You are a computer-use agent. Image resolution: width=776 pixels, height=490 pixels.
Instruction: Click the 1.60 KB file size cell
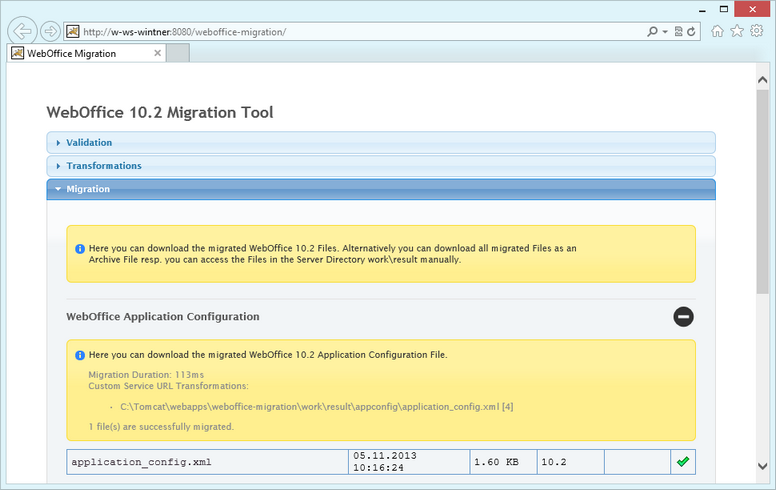pos(503,462)
